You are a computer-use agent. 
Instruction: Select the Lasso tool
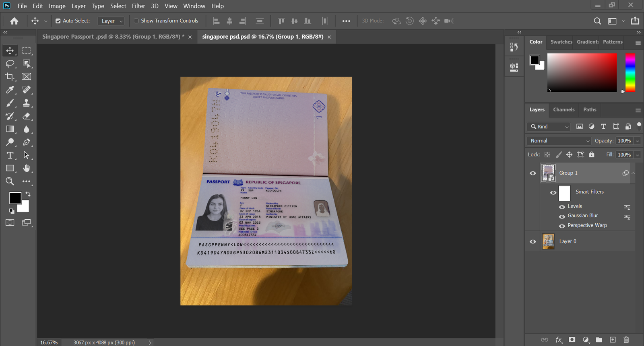pyautogui.click(x=10, y=64)
